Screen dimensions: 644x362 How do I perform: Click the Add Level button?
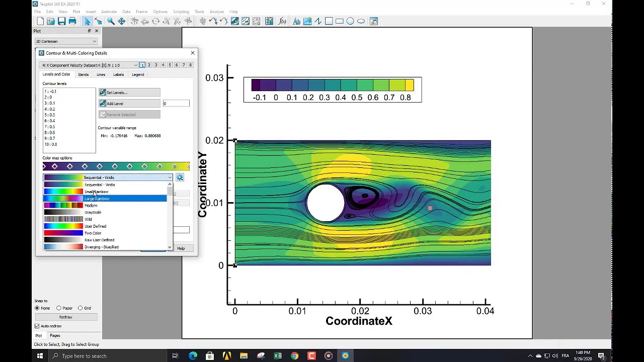129,104
